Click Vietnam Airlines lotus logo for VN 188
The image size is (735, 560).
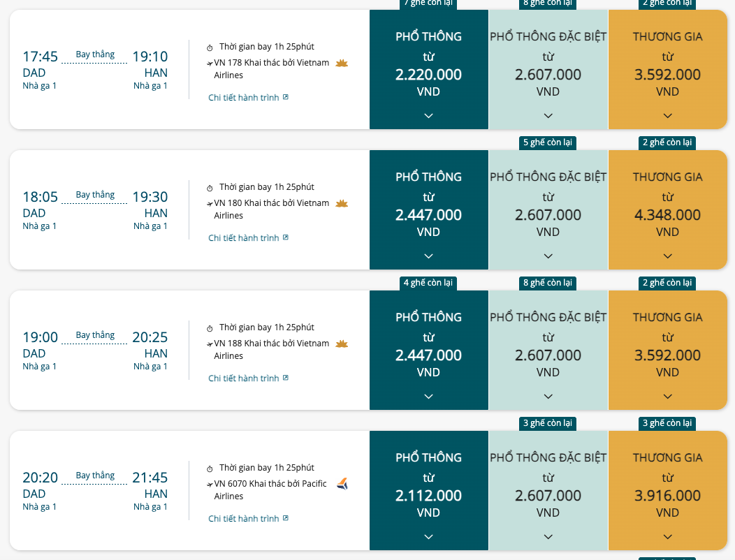342,344
